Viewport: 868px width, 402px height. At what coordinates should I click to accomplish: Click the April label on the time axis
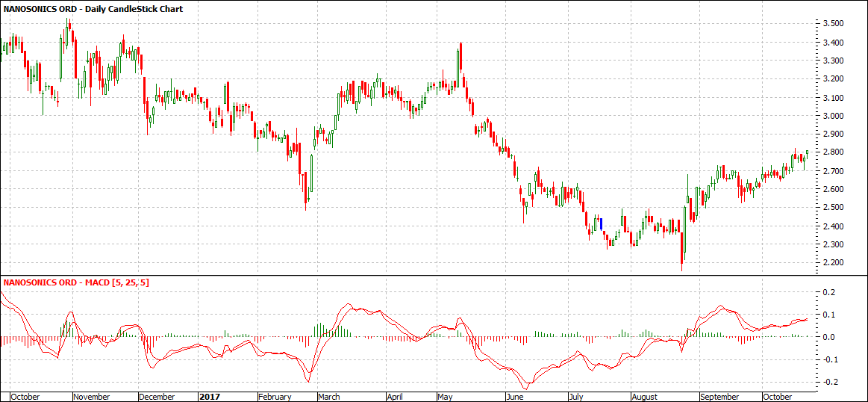395,397
